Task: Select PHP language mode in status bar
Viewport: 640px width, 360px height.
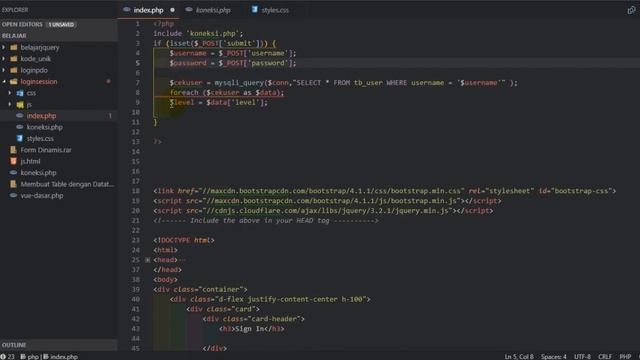Action: coord(625,356)
